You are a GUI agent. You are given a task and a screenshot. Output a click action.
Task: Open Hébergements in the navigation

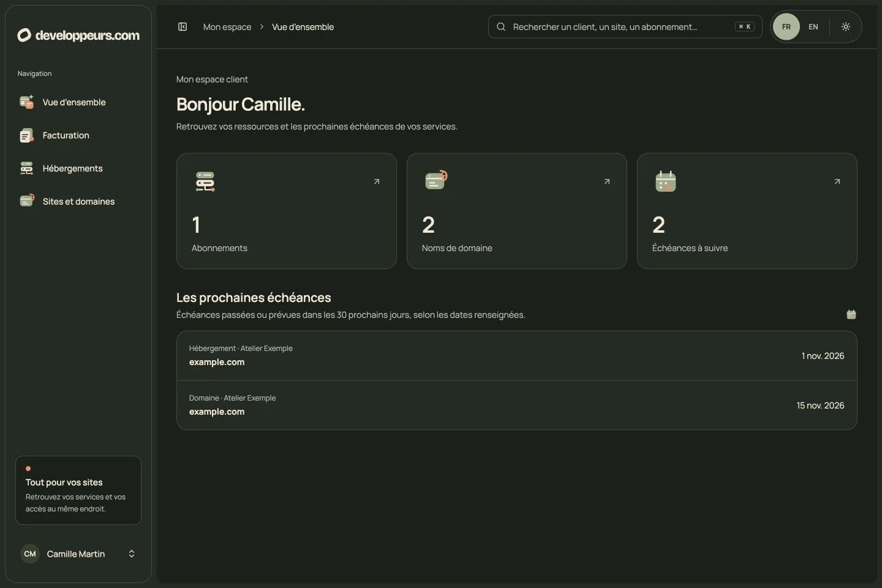pyautogui.click(x=78, y=168)
